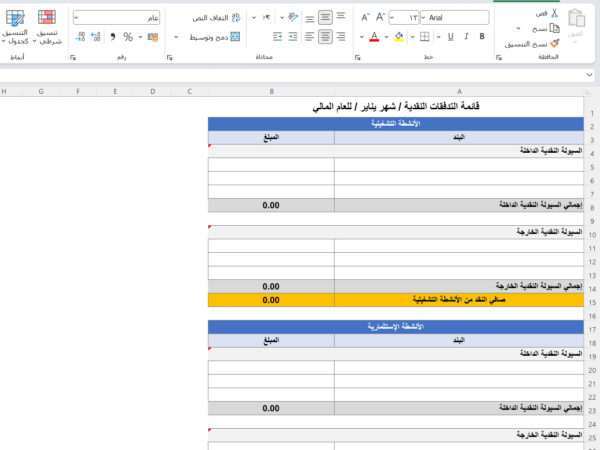Expand the fill color dropdown arrow

[386, 37]
